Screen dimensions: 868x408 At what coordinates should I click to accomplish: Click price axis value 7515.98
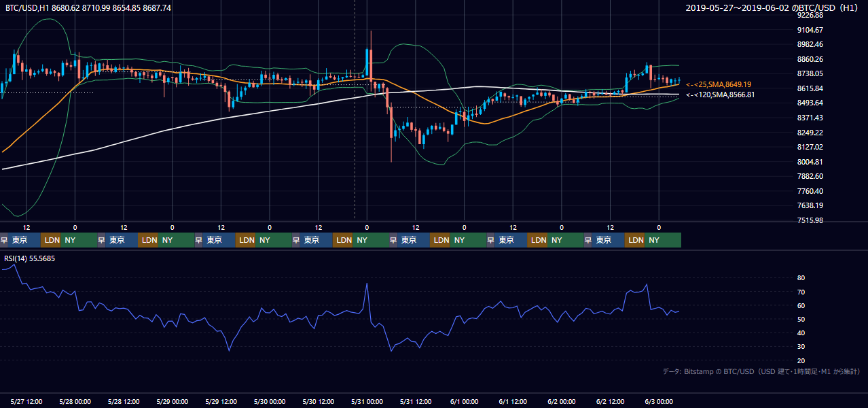point(810,220)
